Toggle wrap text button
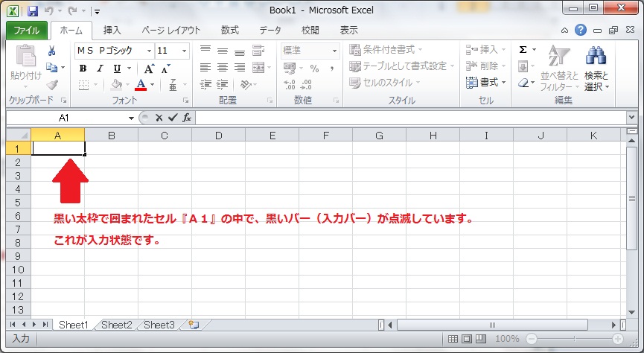The height and width of the screenshot is (353, 644). click(x=258, y=50)
